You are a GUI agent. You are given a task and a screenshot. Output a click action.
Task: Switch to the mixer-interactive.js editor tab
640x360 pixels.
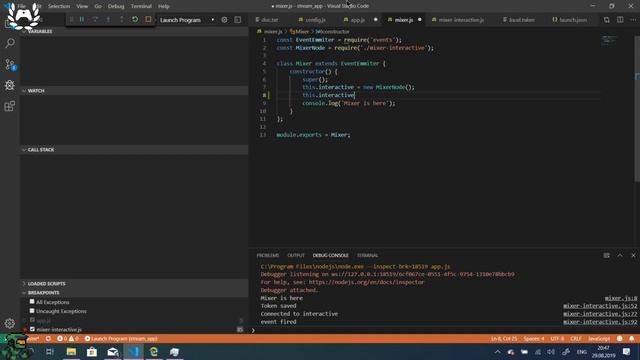point(461,20)
